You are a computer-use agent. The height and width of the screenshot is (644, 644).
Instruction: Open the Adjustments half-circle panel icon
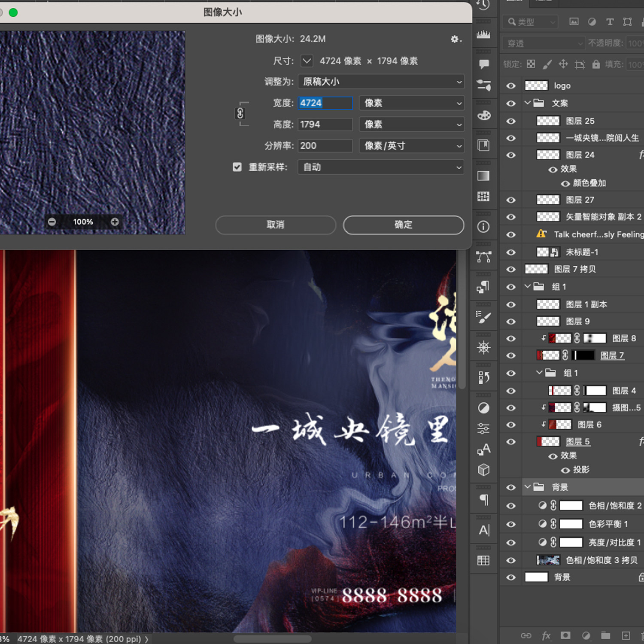[x=483, y=408]
